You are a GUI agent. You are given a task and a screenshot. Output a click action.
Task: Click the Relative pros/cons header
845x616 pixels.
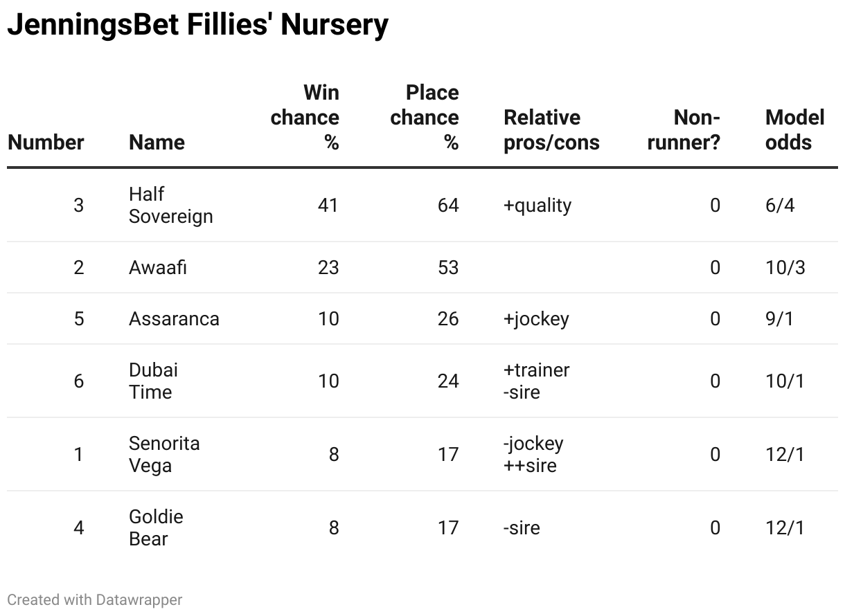[551, 130]
